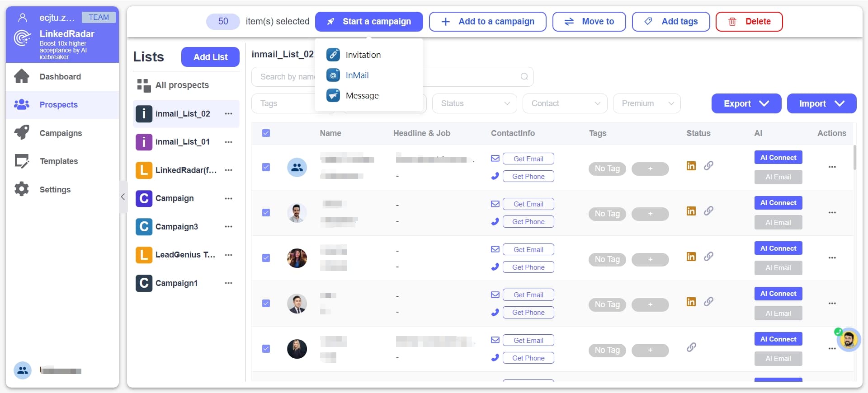Expand the Import dropdown button

[821, 103]
